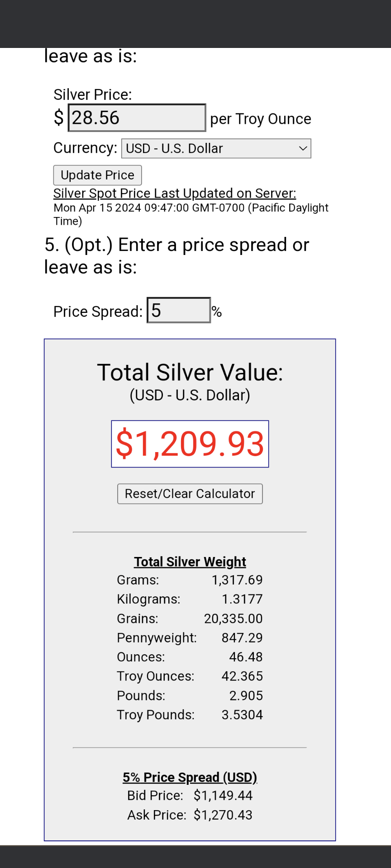This screenshot has width=391, height=868.
Task: Click the Total Silver Weight heading
Action: [x=190, y=562]
